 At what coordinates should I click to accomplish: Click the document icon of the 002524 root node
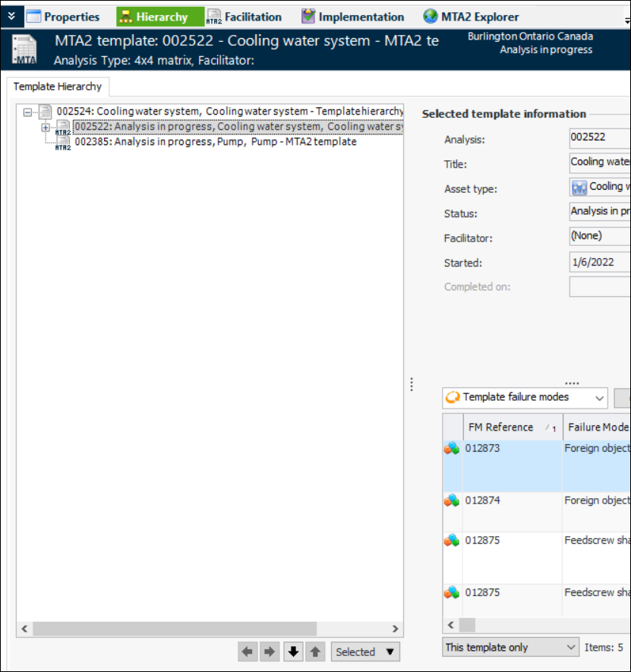point(45,112)
